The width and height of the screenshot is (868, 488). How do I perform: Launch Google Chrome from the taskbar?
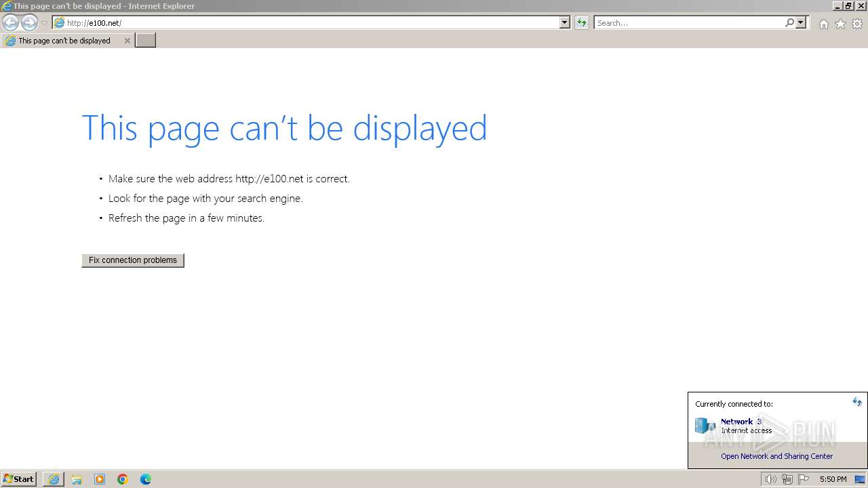(x=123, y=479)
